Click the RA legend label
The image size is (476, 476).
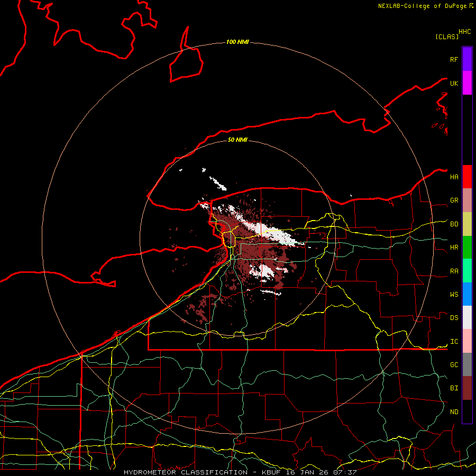coord(454,271)
